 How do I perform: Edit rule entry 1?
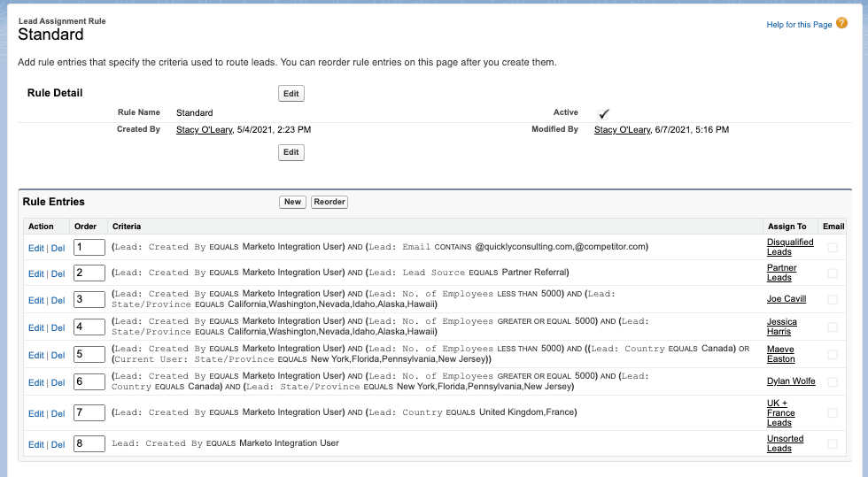[x=36, y=248]
